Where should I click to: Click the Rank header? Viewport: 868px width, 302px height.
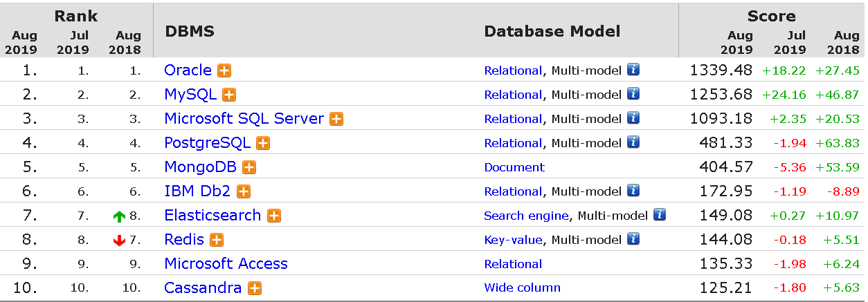(76, 15)
